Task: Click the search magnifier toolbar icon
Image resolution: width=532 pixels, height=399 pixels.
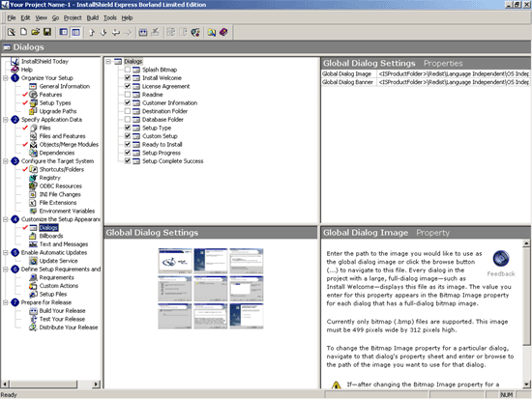Action: click(x=212, y=32)
